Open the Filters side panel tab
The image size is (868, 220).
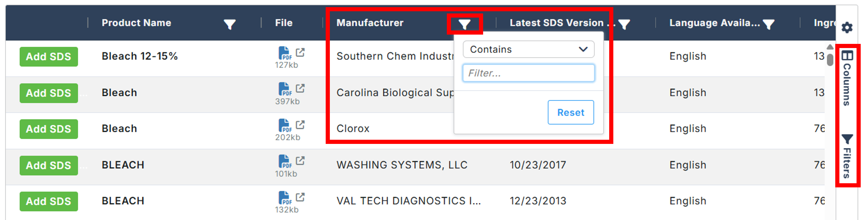(847, 156)
